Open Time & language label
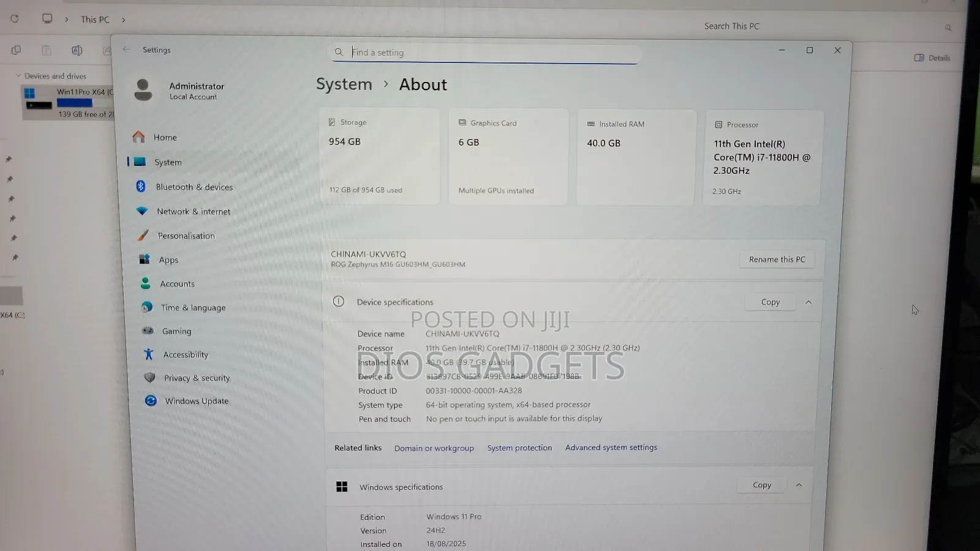The height and width of the screenshot is (551, 980). (x=194, y=307)
